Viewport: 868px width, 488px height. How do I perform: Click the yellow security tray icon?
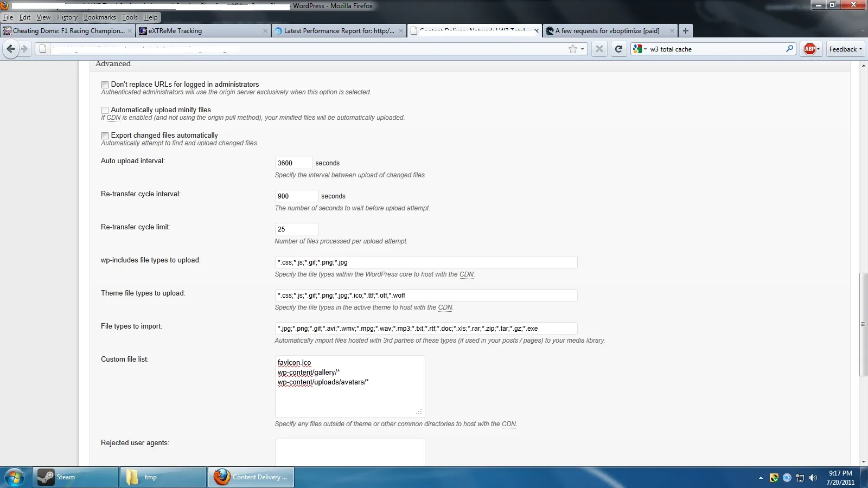pos(774,478)
